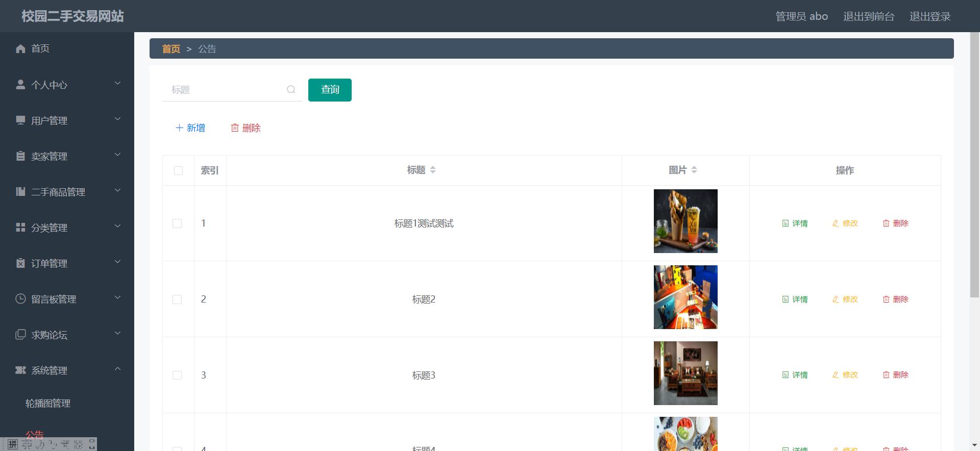This screenshot has width=980, height=451.
Task: Toggle the select-all checkbox in table header
Action: point(178,170)
